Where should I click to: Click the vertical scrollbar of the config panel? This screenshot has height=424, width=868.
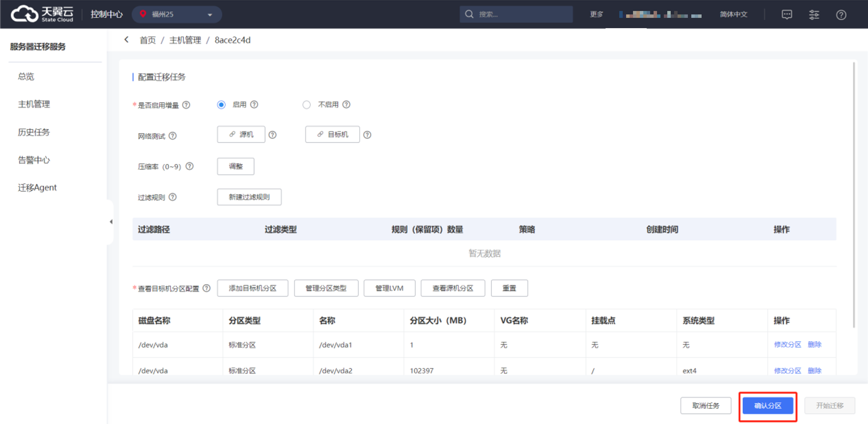854,195
